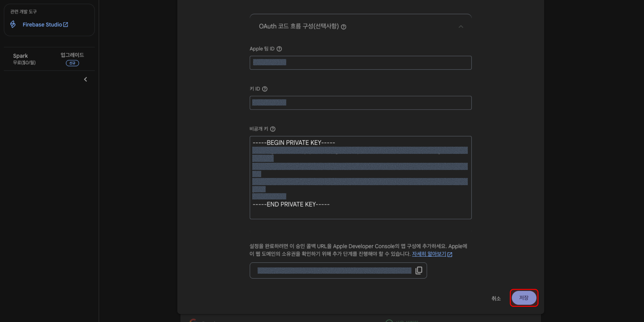Click the Firebase Studio logo icon

[13, 24]
